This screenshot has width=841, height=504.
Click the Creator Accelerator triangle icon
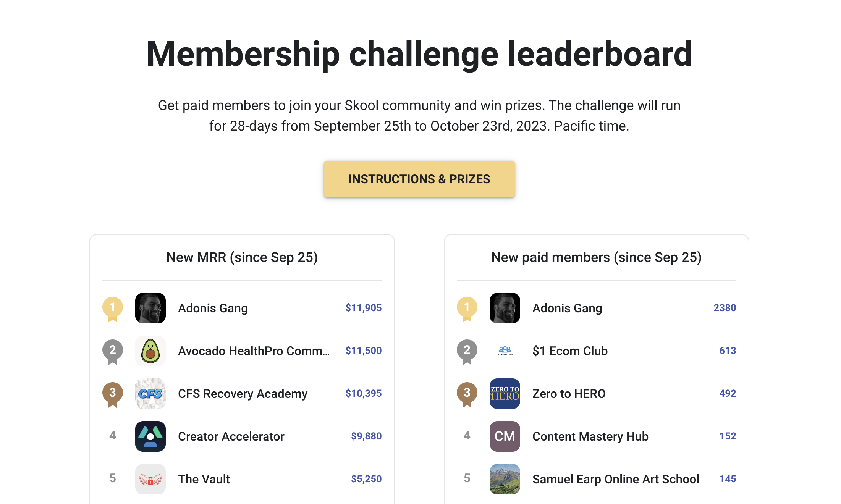(150, 436)
